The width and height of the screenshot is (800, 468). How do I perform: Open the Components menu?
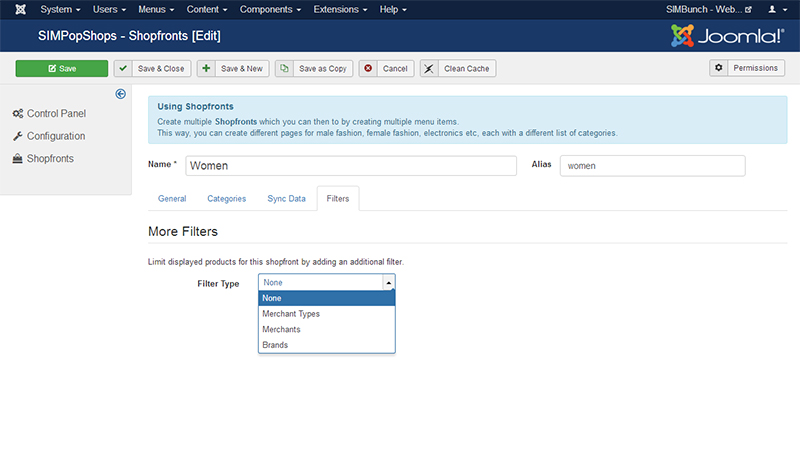coord(270,9)
